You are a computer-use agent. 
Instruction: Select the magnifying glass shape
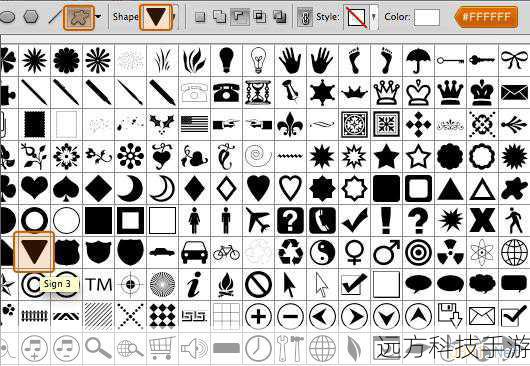pyautogui.click(x=98, y=348)
